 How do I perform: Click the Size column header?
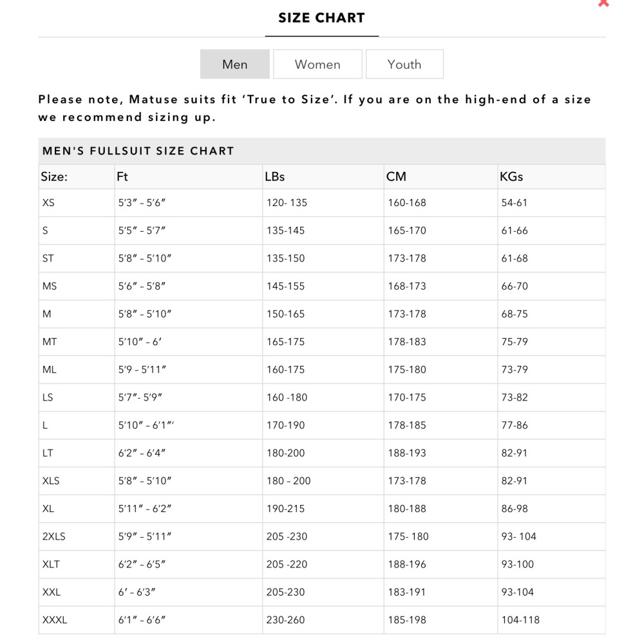(x=55, y=176)
